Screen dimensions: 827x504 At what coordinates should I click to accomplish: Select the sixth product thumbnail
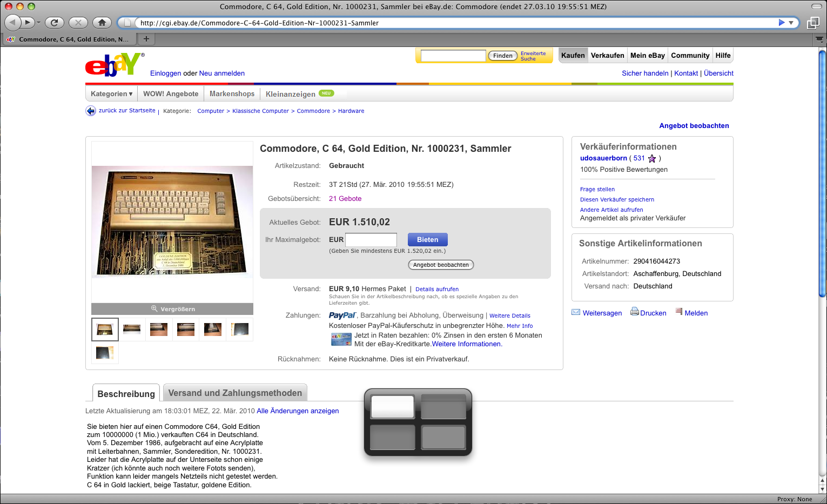point(240,330)
